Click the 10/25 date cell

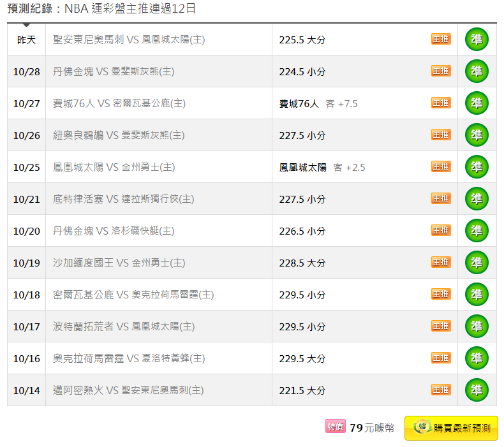coord(26,168)
